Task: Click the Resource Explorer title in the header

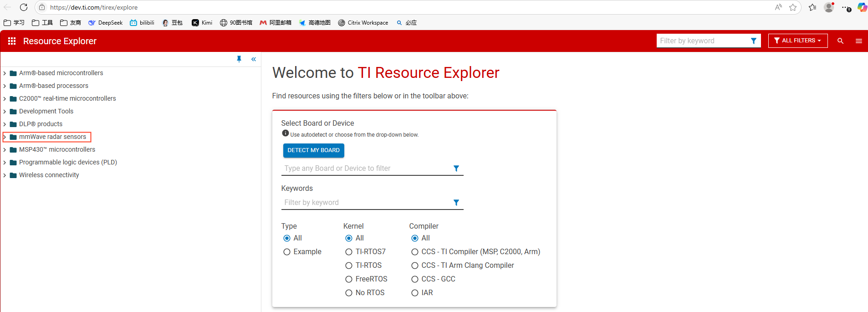Action: pyautogui.click(x=60, y=41)
